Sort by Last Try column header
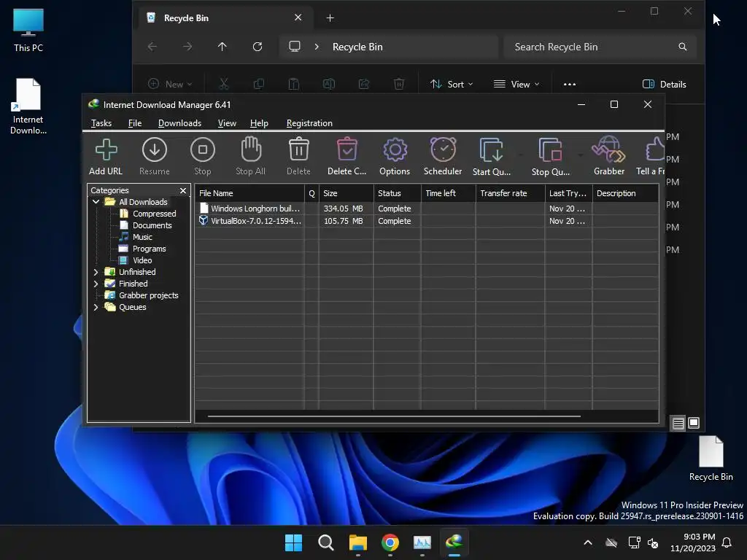This screenshot has width=747, height=560. [568, 193]
